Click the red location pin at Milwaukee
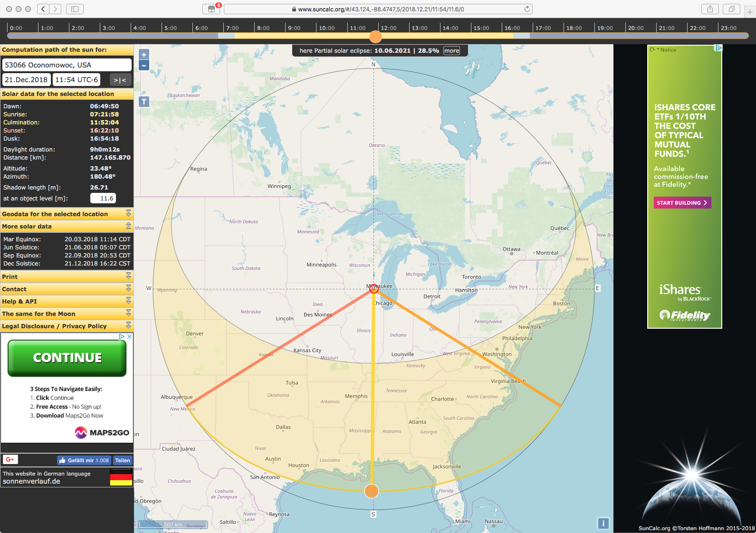 (373, 288)
